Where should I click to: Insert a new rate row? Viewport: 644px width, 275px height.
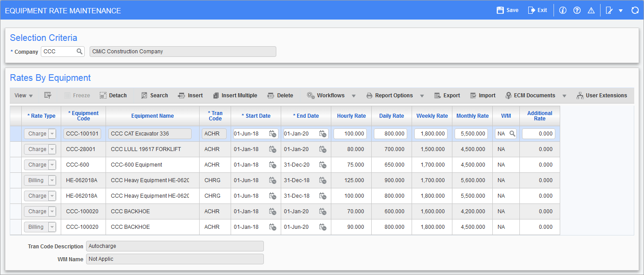pos(190,96)
